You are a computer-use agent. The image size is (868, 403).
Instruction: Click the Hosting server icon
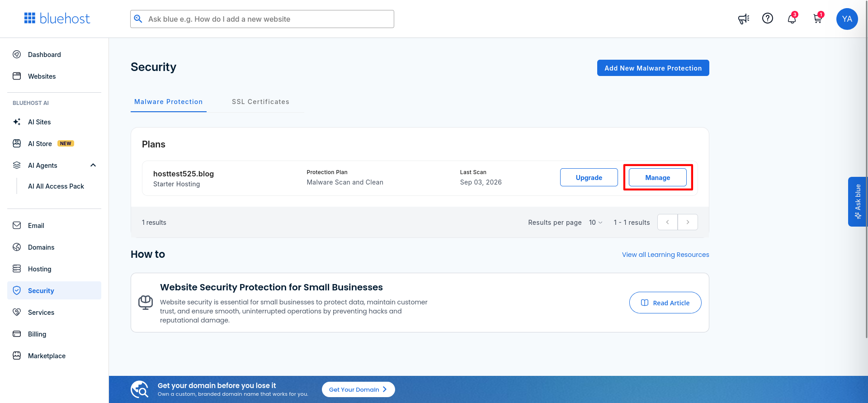coord(17,269)
